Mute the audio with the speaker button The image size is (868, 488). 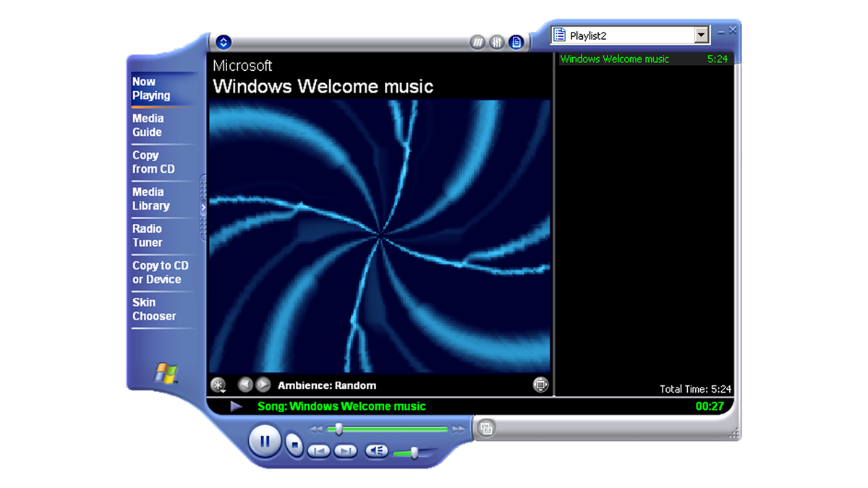click(376, 451)
